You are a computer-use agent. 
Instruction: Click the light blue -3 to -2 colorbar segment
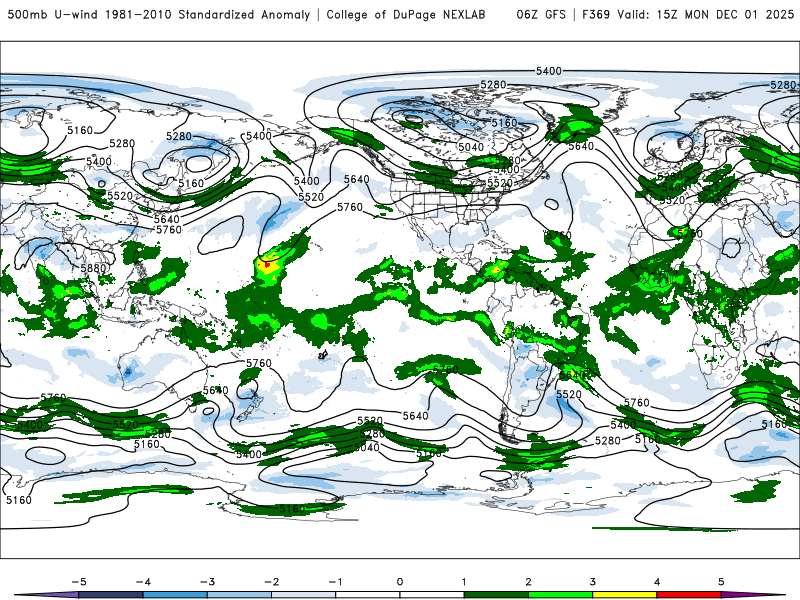coord(239,595)
